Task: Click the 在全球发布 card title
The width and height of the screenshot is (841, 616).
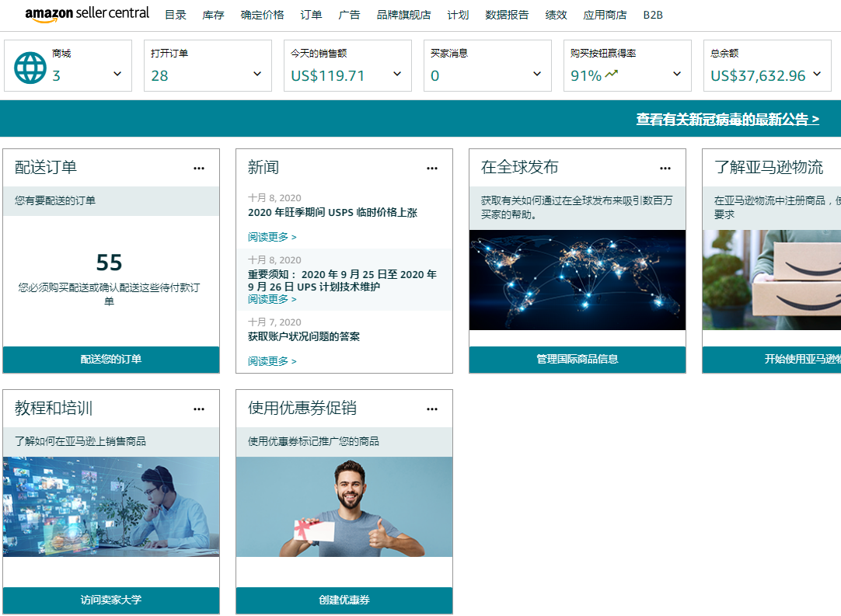Action: pos(519,167)
